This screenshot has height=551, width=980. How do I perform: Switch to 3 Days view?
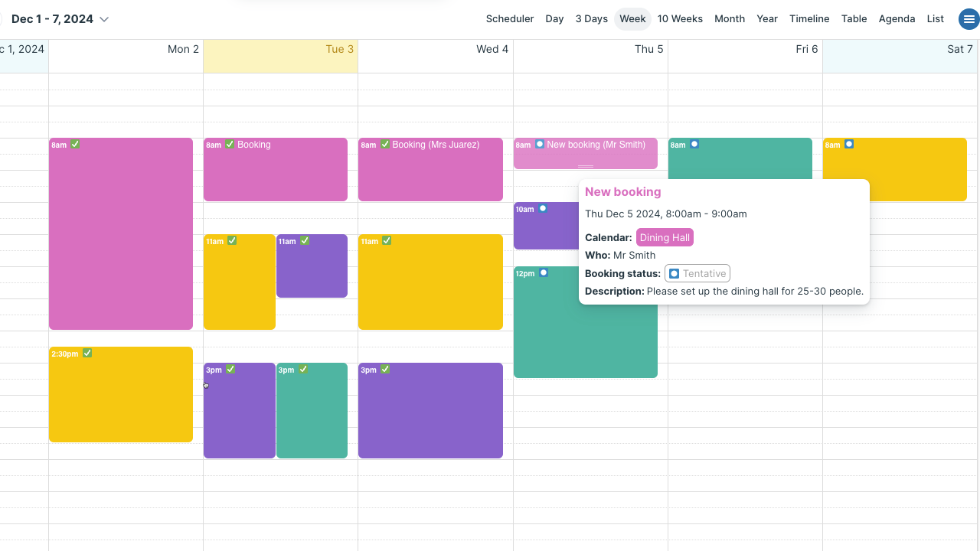pyautogui.click(x=592, y=19)
